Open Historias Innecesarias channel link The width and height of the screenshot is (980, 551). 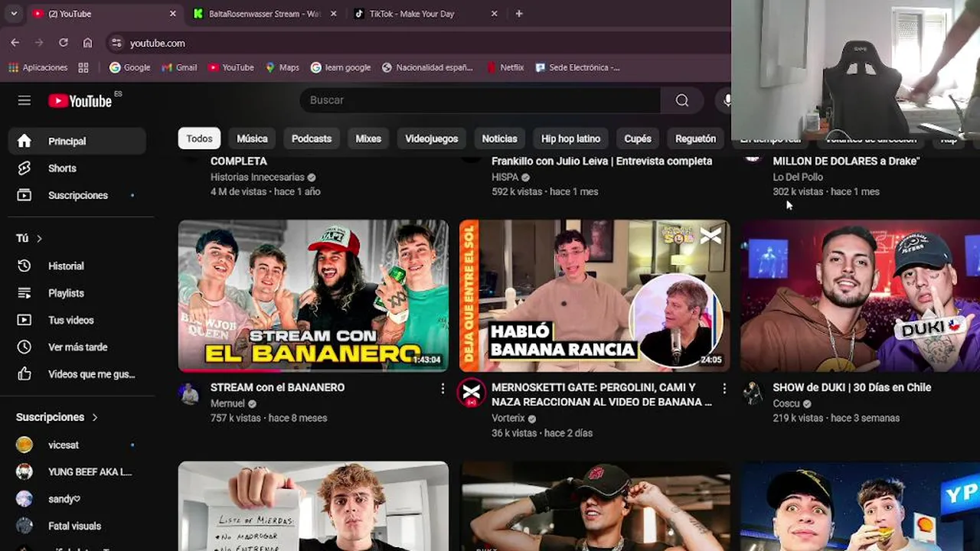point(257,177)
